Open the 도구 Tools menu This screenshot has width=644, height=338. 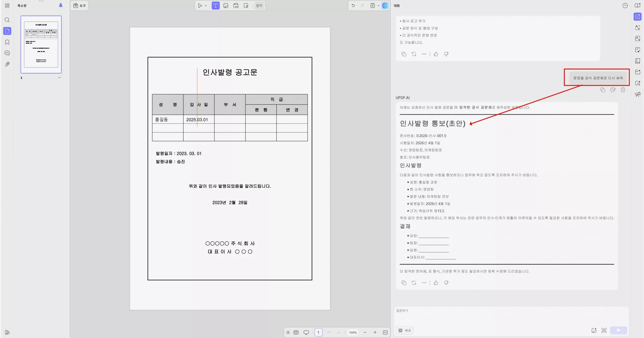[79, 6]
